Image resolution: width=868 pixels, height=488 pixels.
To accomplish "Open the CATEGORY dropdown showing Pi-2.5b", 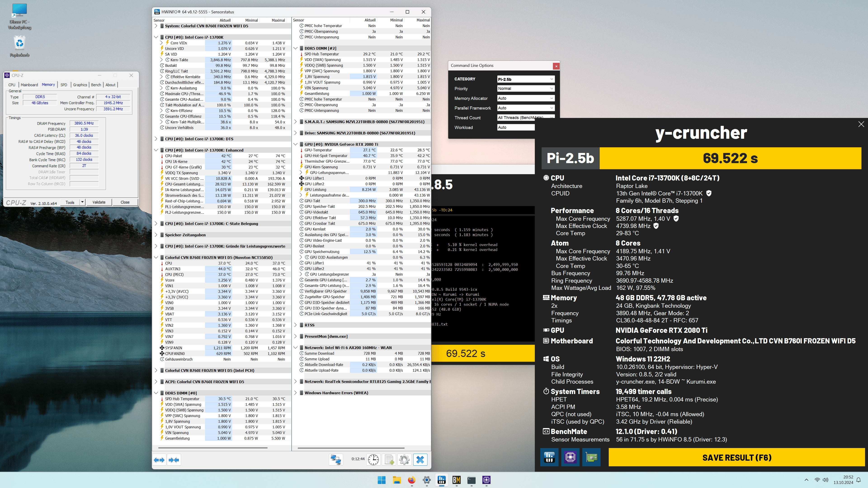I will pyautogui.click(x=526, y=79).
